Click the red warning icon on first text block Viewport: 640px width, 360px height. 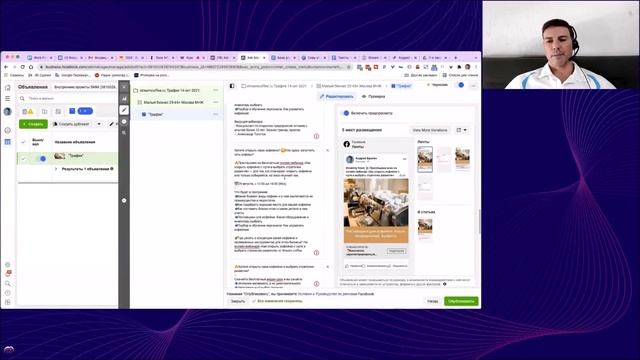tap(316, 136)
